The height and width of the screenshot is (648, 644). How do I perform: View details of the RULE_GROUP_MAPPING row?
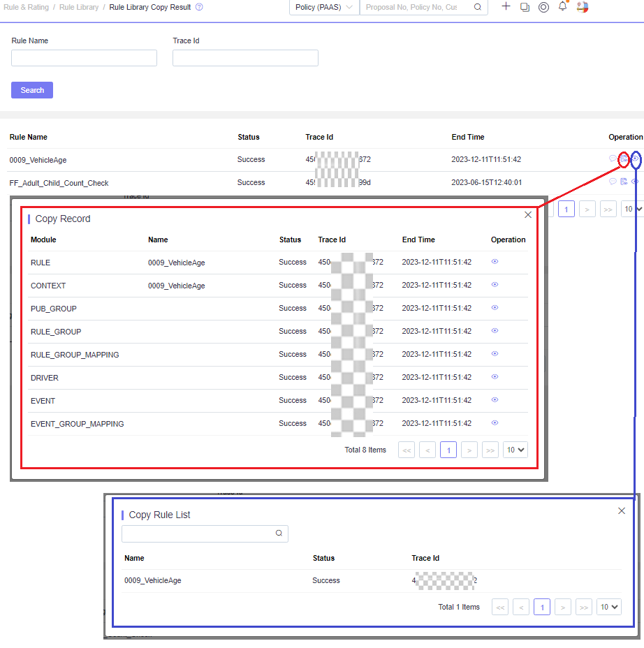(495, 354)
